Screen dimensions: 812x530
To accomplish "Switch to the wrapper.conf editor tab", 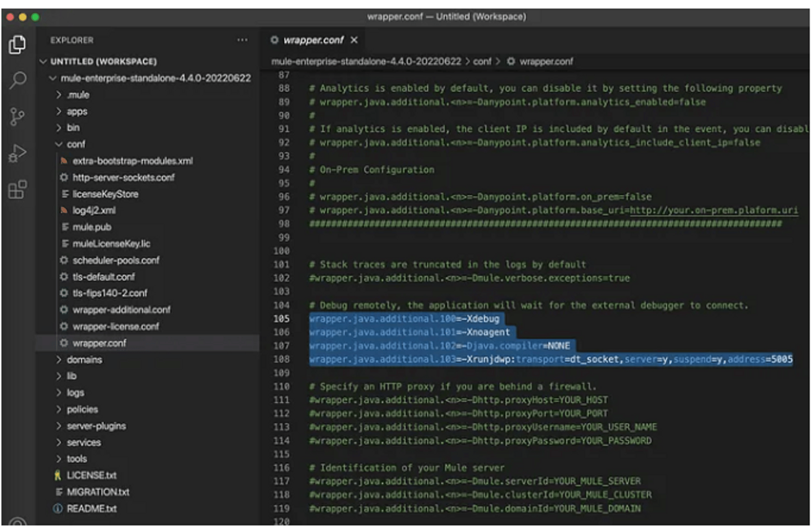I will [313, 40].
